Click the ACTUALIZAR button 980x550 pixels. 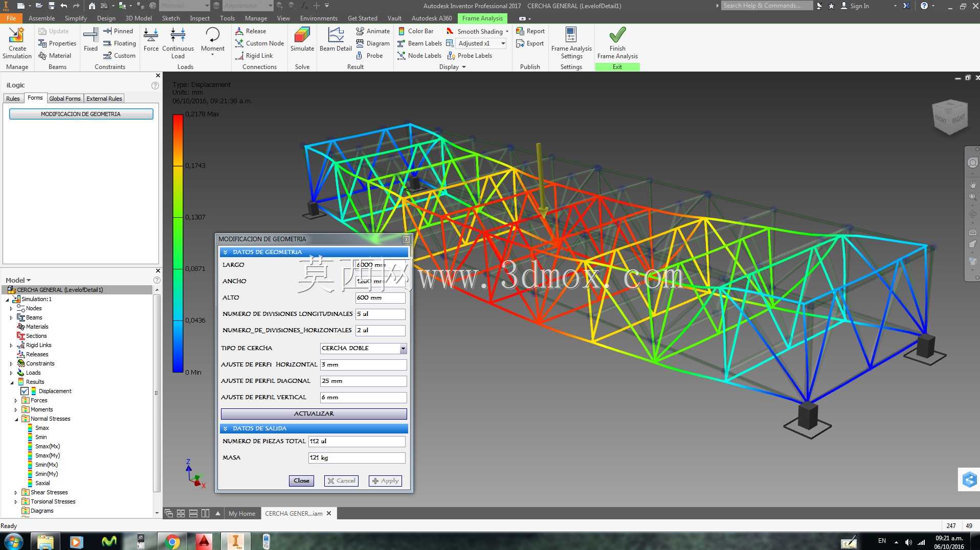tap(314, 414)
